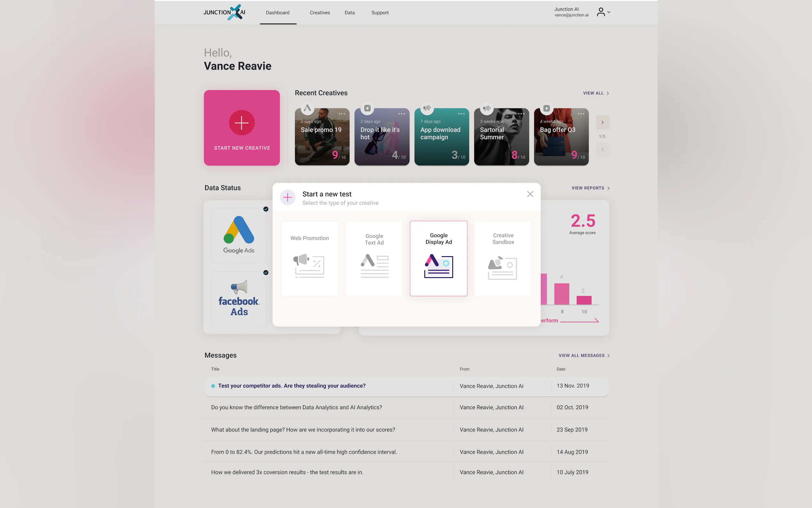Go to previous page of recent creatives

pyautogui.click(x=602, y=149)
